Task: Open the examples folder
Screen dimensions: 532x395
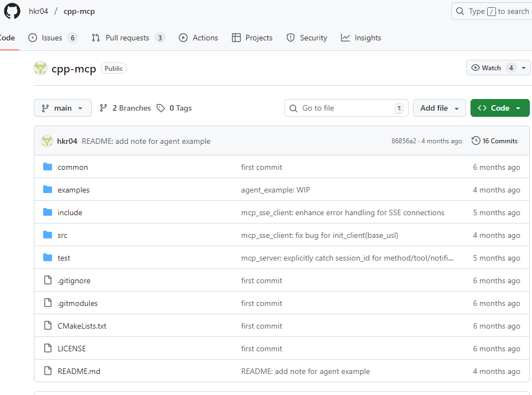Action: click(x=74, y=190)
